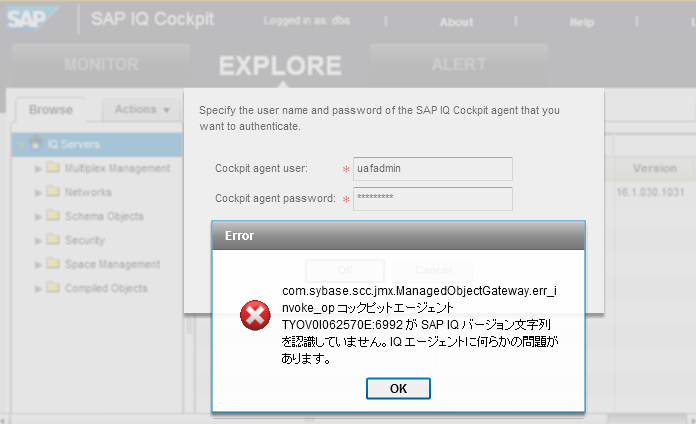Expand the Compiled Objects folder
Image resolution: width=696 pixels, height=424 pixels.
coord(38,289)
